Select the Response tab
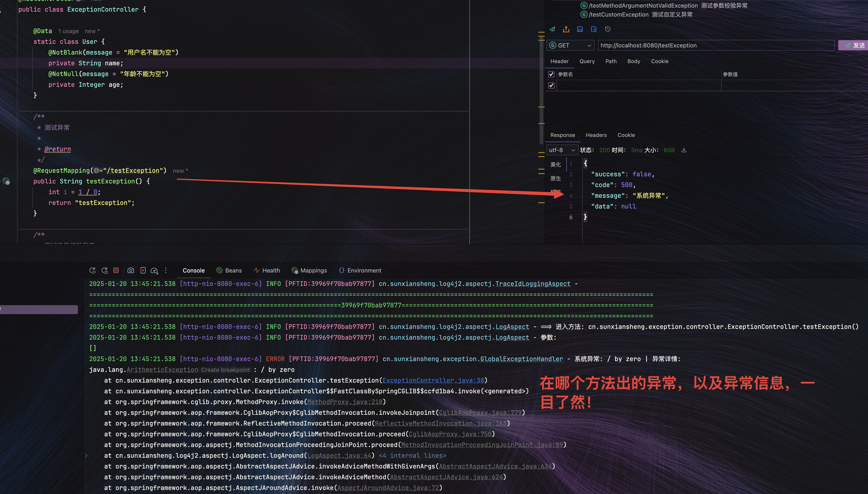 [x=562, y=135]
